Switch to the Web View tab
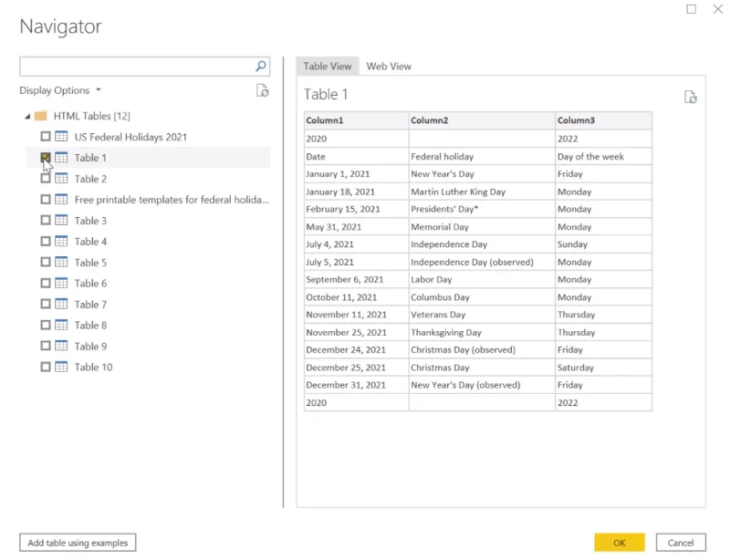 389,66
